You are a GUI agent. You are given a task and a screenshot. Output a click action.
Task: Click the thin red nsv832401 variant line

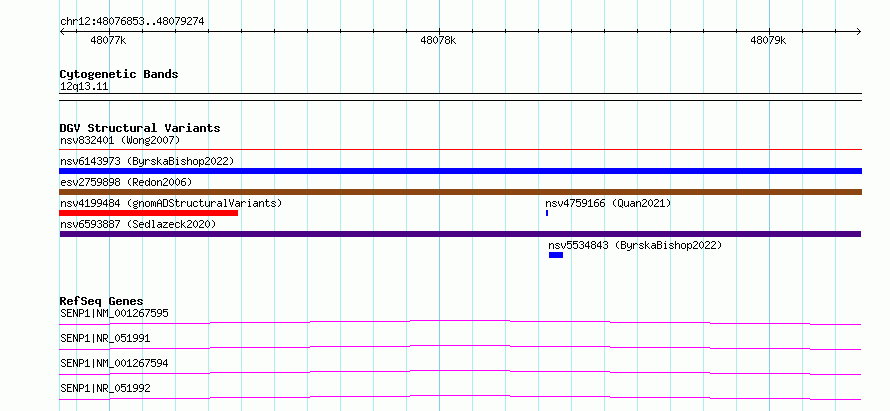(x=460, y=150)
